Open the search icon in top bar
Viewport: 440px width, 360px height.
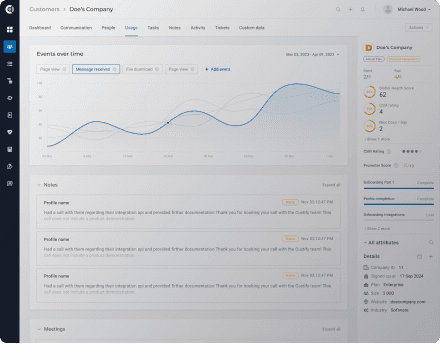coord(338,9)
